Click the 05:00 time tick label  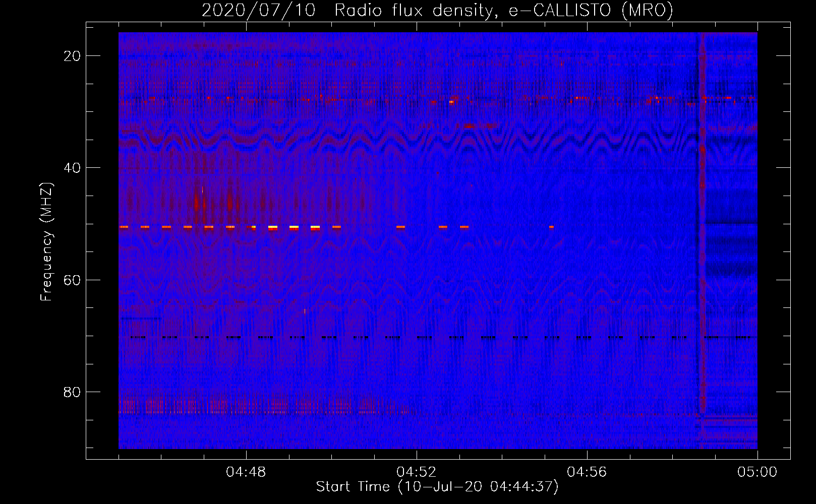(757, 472)
